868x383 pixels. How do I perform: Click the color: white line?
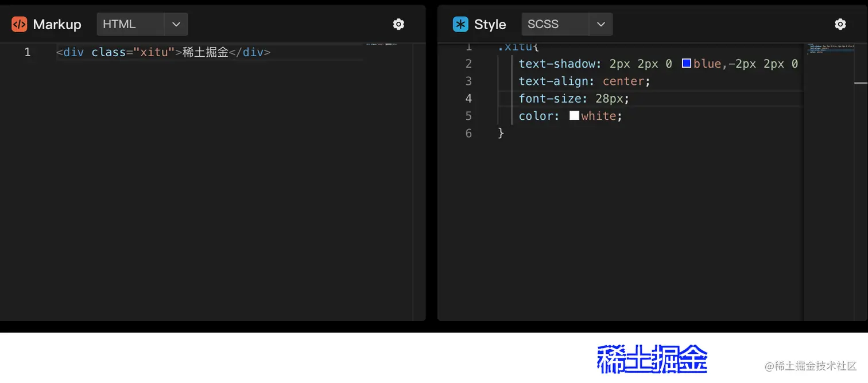(x=571, y=116)
